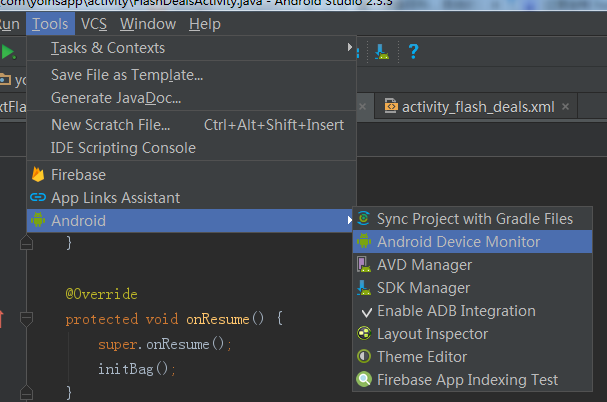The height and width of the screenshot is (402, 607).
Task: Click the Firebase flame icon
Action: (x=38, y=174)
